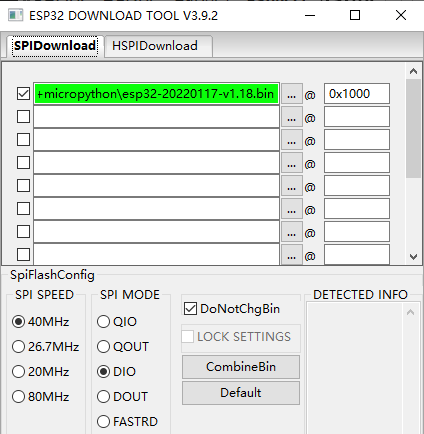Click file list scrollbar up arrow
The image size is (424, 434).
414,71
